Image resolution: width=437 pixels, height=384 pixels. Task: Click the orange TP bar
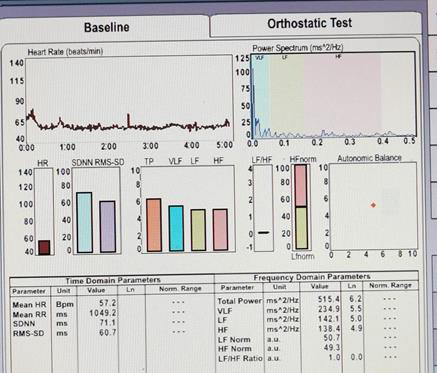[154, 225]
